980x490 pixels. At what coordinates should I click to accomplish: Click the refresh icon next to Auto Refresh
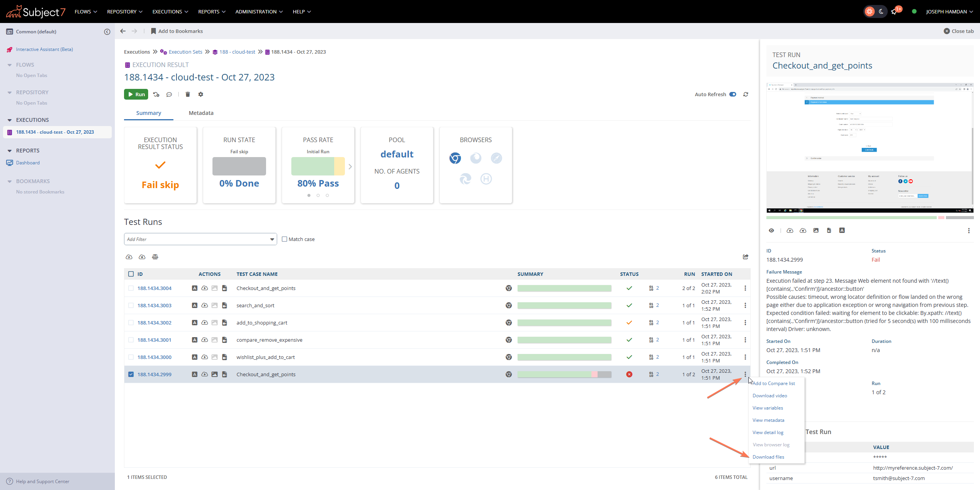coord(746,94)
